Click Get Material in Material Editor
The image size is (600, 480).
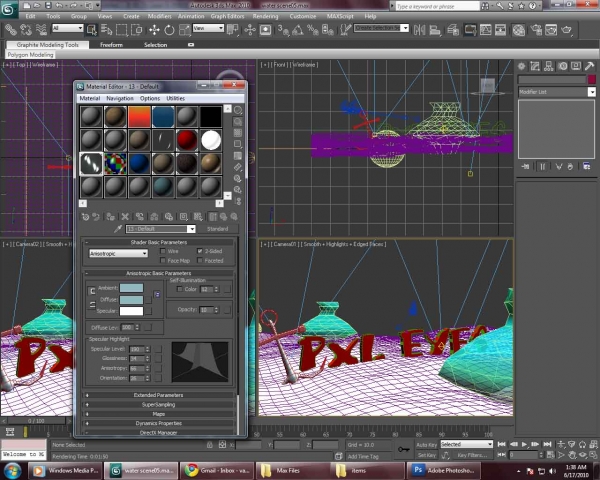pos(85,217)
